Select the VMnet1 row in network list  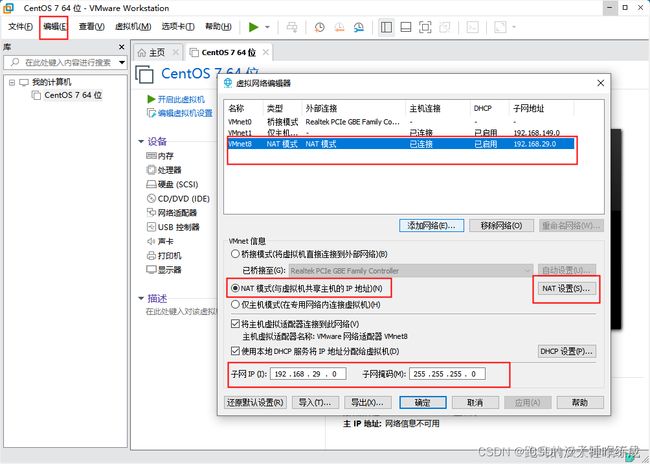400,133
